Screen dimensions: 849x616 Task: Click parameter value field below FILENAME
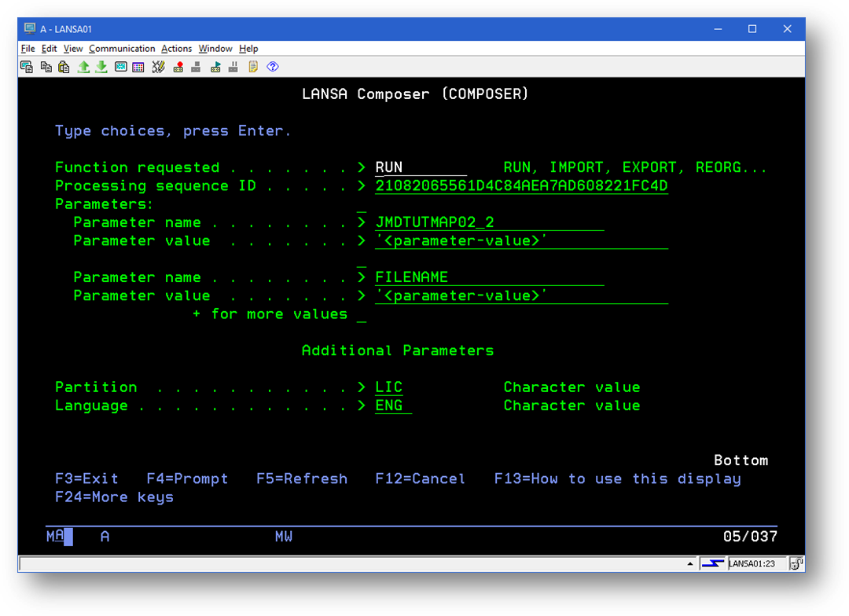pos(521,296)
